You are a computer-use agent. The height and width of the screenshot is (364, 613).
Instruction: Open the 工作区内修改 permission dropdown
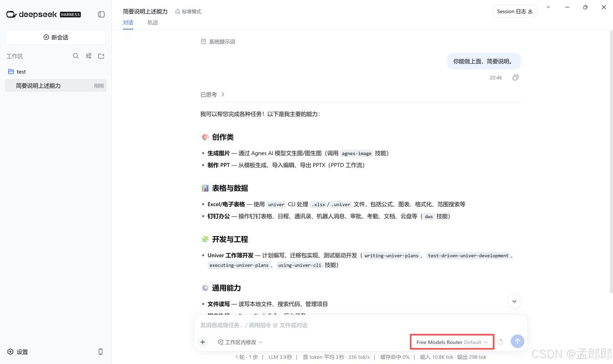(x=240, y=342)
